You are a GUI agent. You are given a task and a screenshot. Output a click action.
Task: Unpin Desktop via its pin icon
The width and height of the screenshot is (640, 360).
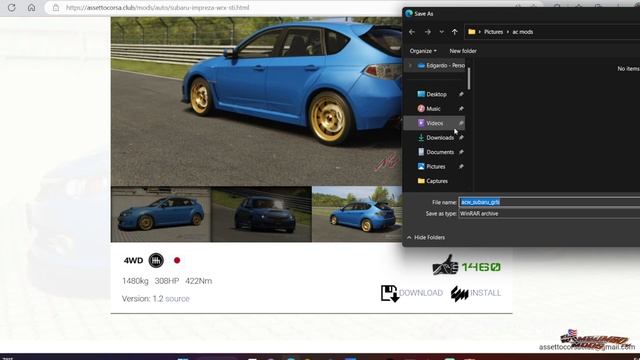tap(461, 94)
